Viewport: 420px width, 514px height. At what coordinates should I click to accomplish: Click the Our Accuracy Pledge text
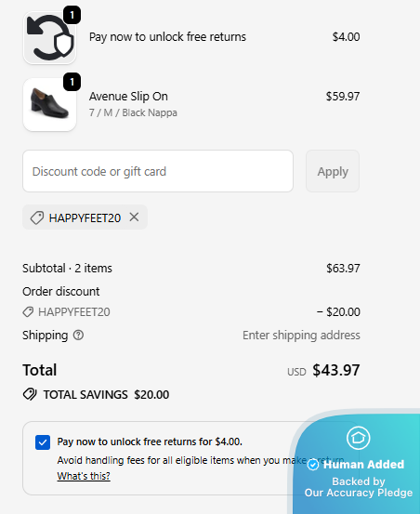pyautogui.click(x=359, y=493)
